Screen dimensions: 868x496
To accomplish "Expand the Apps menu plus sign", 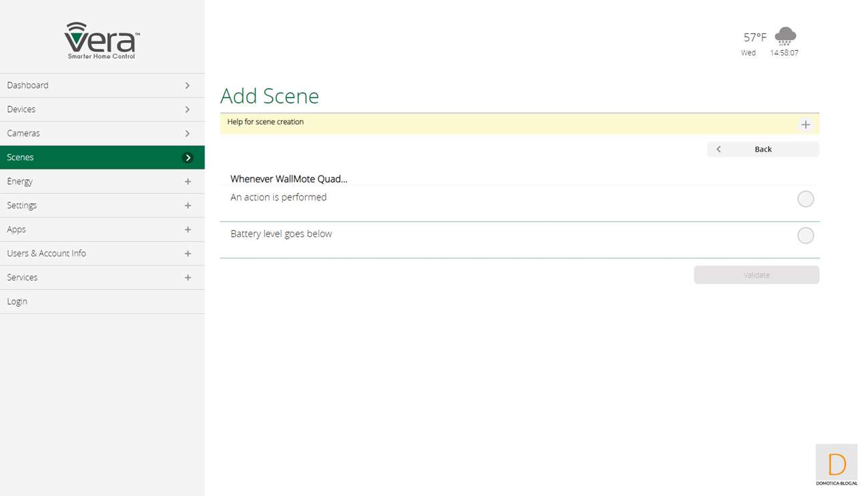I will (188, 230).
